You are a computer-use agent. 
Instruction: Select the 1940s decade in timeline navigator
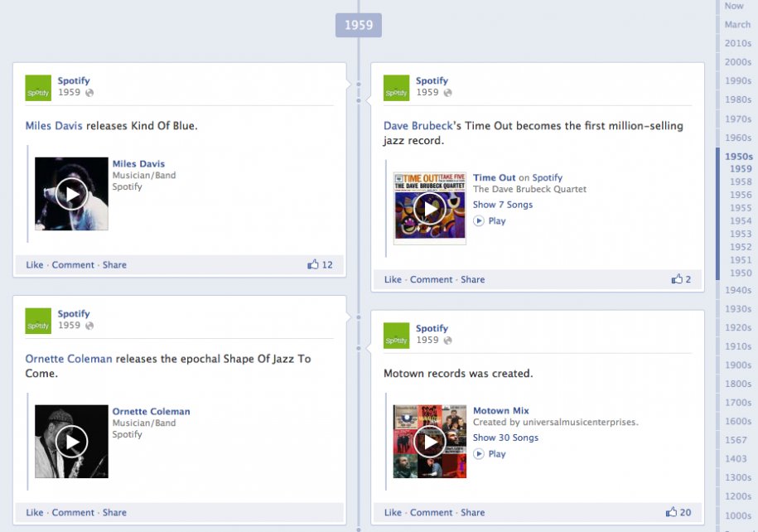(x=737, y=290)
